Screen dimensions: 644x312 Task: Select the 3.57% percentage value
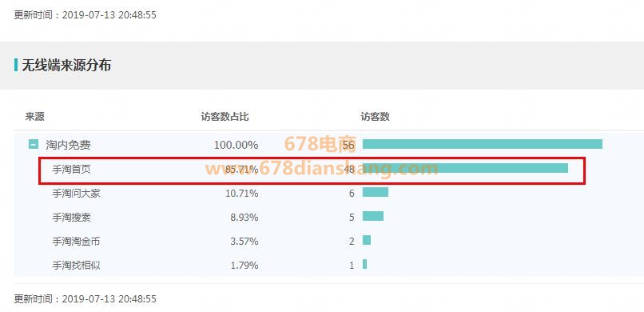[244, 242]
